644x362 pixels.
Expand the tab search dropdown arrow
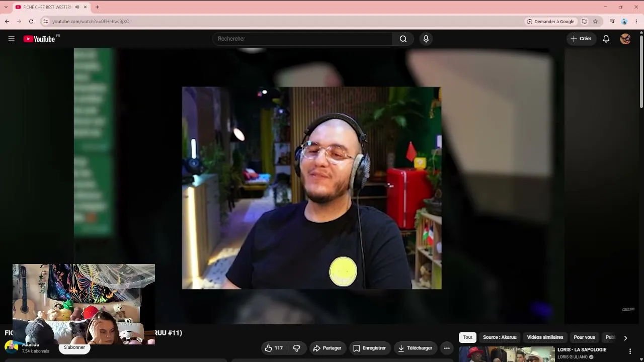click(6, 7)
